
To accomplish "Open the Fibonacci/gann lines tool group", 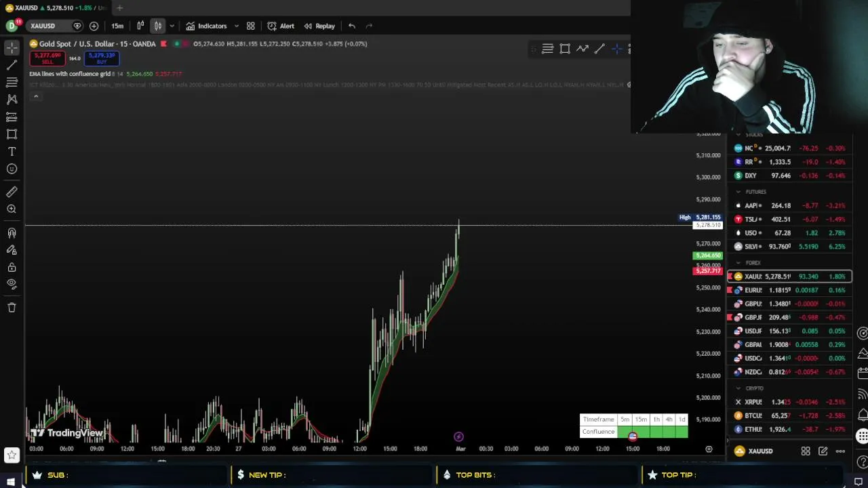I will click(x=12, y=82).
